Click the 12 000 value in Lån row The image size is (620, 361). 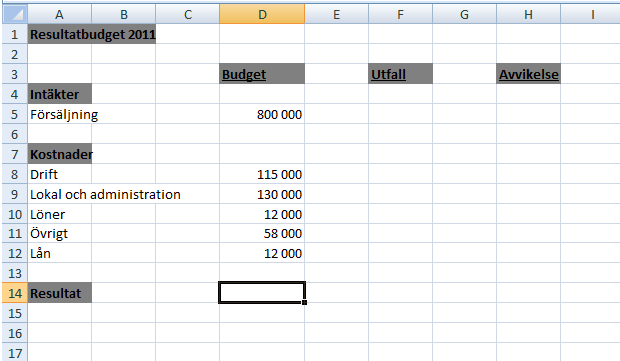click(262, 253)
